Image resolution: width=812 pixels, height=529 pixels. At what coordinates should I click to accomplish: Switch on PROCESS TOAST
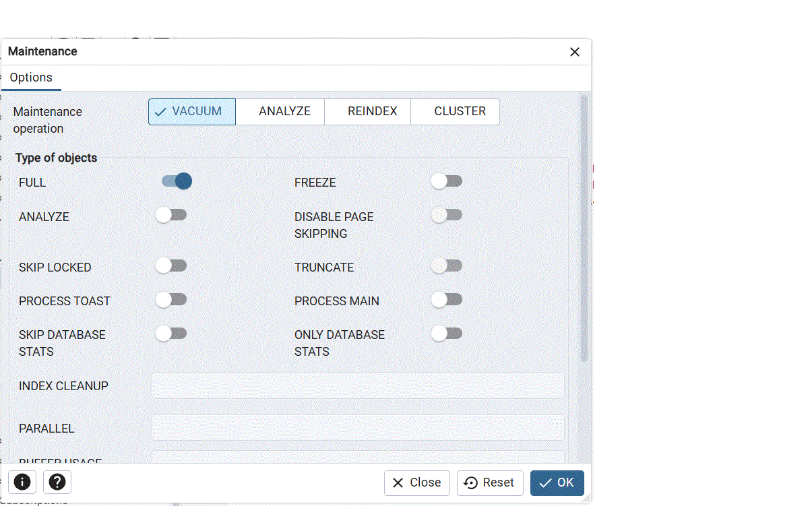(171, 300)
